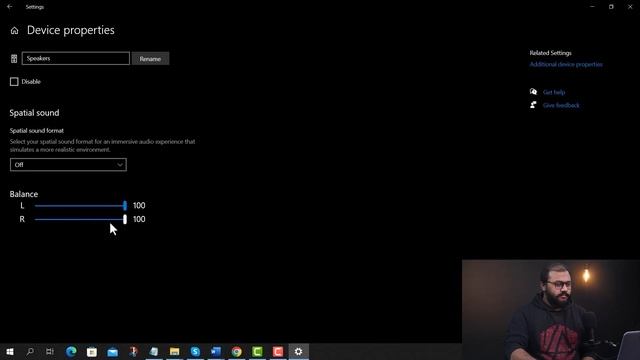Click into the Speakers name field
Viewport: 640px width, 360px height.
point(76,58)
